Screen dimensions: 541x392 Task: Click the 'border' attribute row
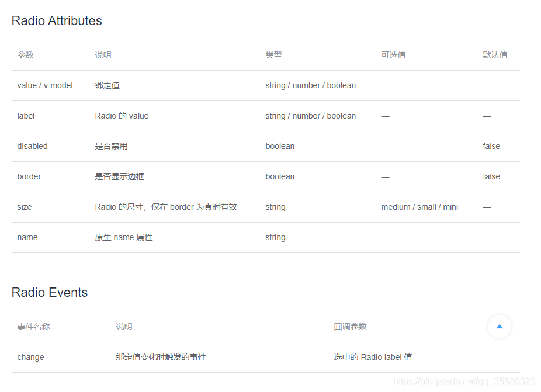29,176
